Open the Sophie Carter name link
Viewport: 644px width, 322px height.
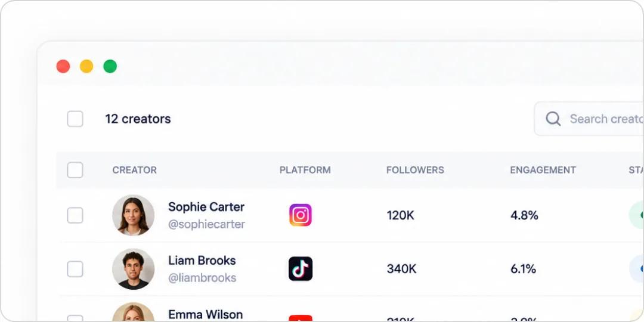pos(206,206)
